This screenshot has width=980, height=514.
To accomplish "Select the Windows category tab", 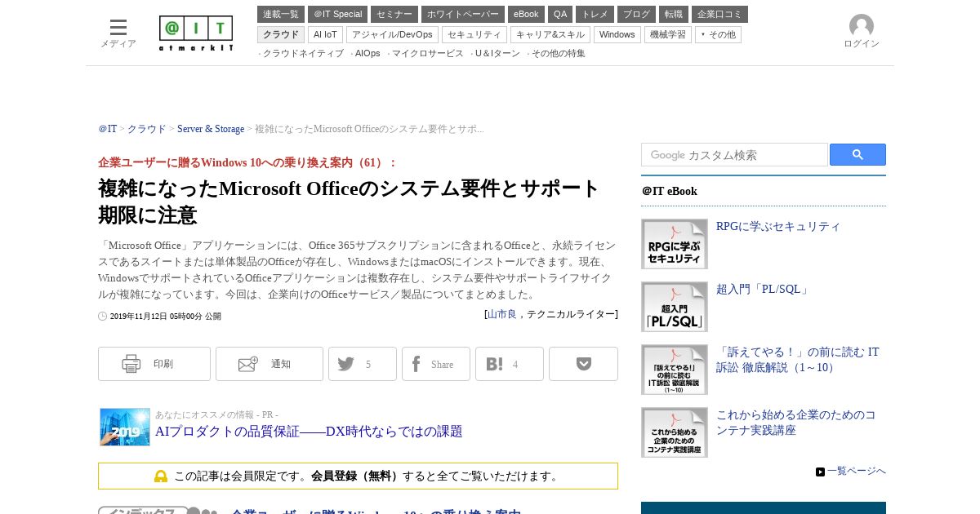I will pyautogui.click(x=617, y=34).
